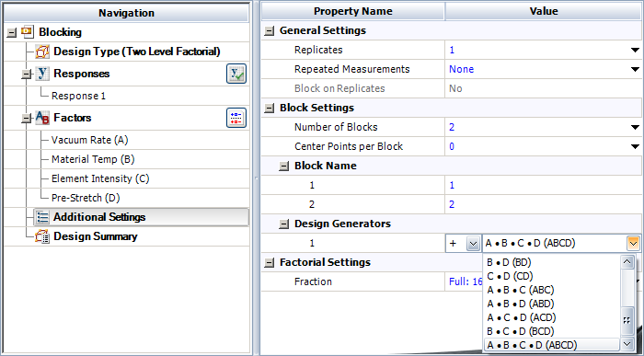Open the response properties checkmark button

click(236, 74)
